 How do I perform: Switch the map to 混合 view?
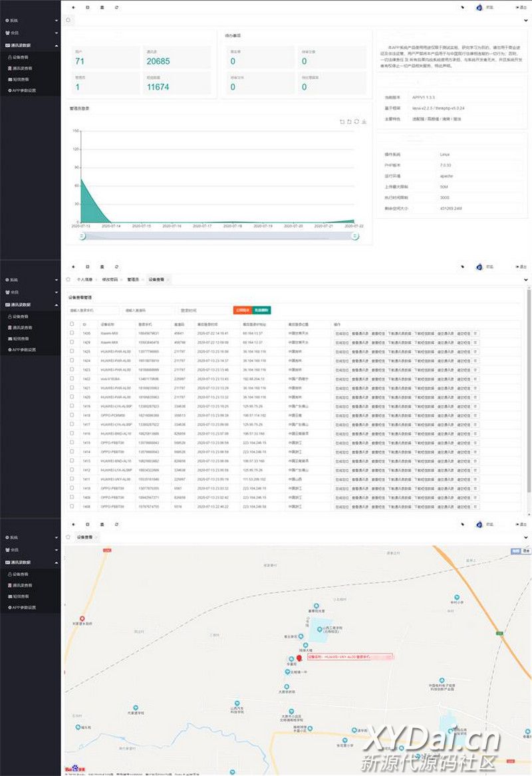pos(526,551)
